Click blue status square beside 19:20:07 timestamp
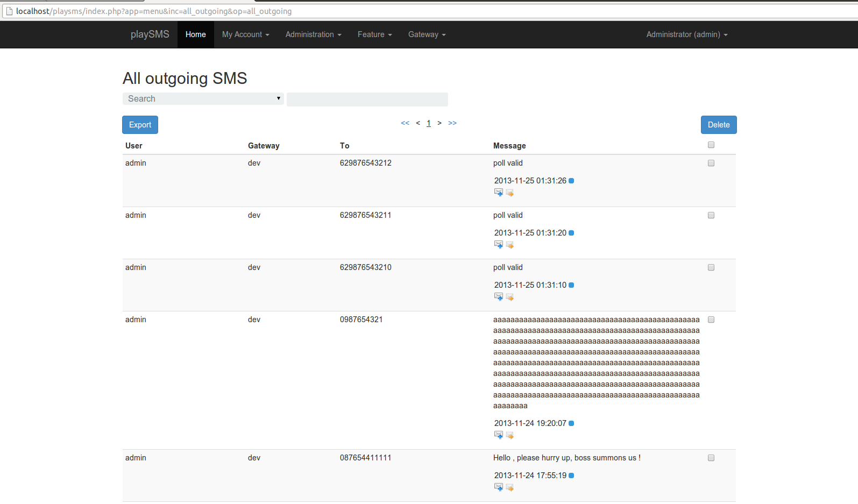The height and width of the screenshot is (504, 858). click(571, 423)
